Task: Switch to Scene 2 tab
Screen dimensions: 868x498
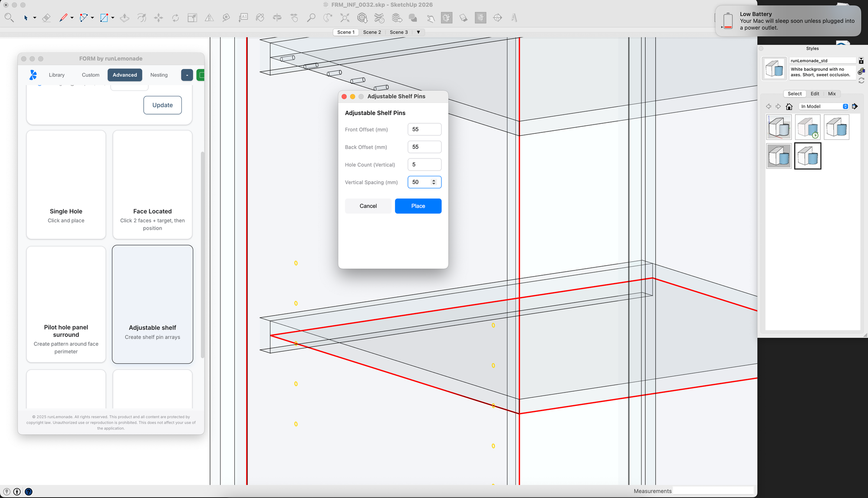Action: click(x=372, y=32)
